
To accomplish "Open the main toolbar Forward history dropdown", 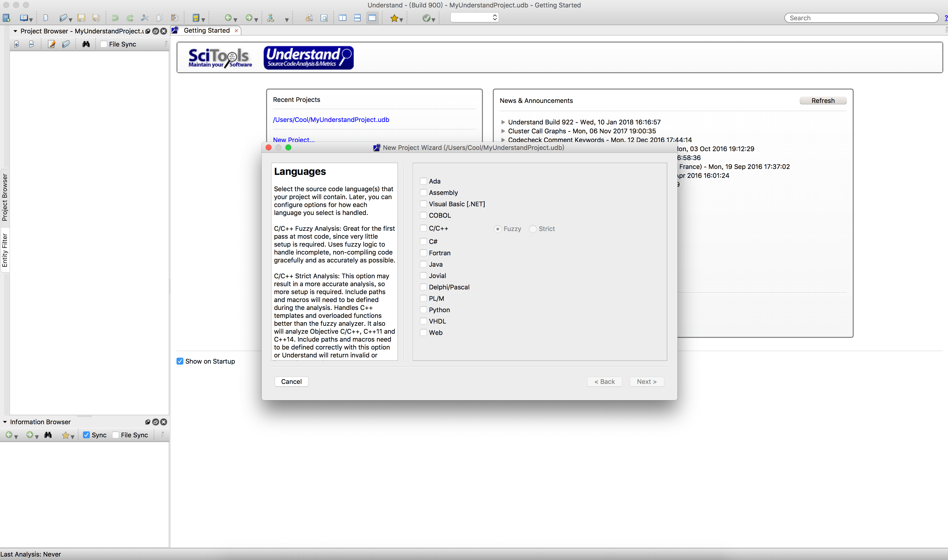I will [x=256, y=20].
